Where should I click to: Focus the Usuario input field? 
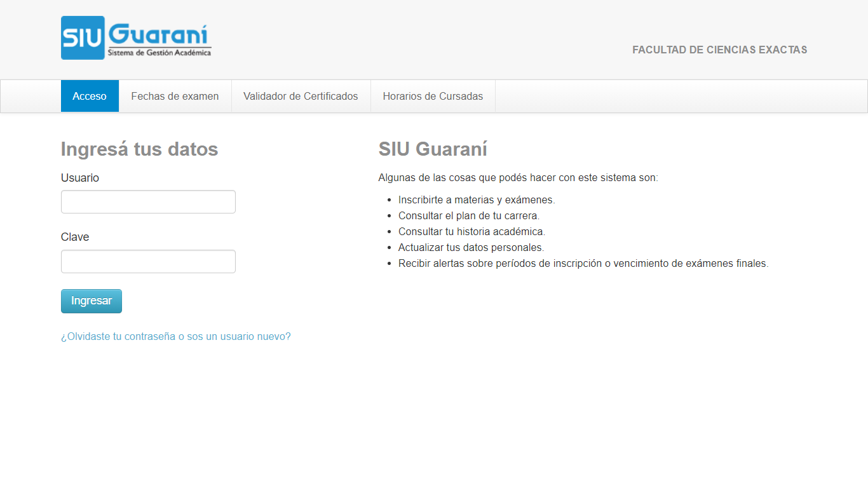(x=148, y=201)
